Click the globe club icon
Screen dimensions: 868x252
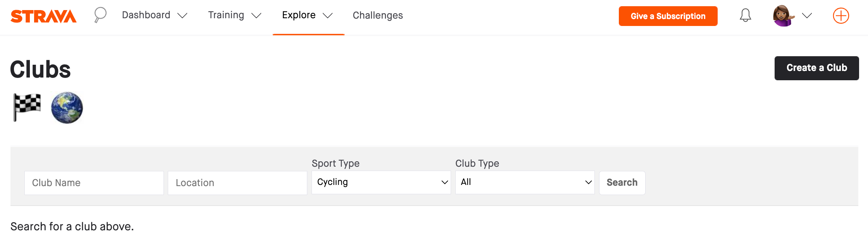point(67,108)
